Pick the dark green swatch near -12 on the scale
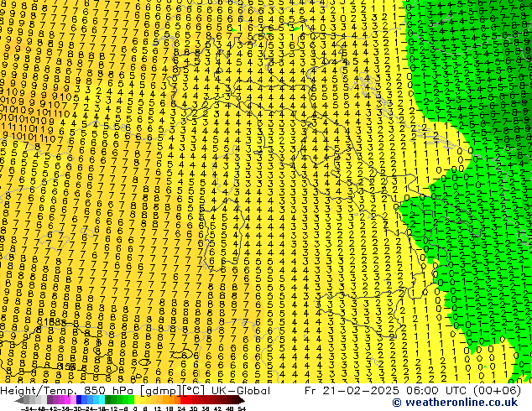Screen dimensions: 532x411 107,400
